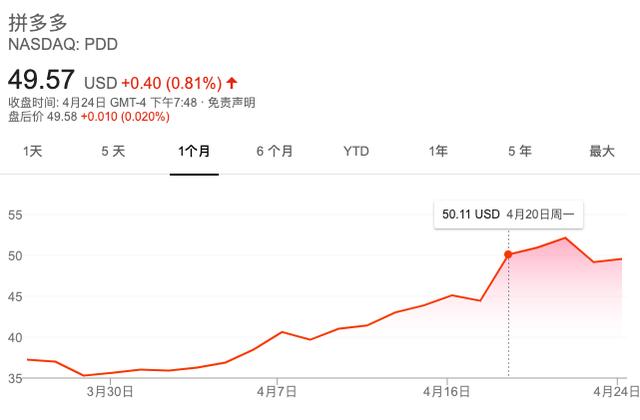The width and height of the screenshot is (640, 420).
Task: Click the 拼多多 stock name heading
Action: click(38, 22)
